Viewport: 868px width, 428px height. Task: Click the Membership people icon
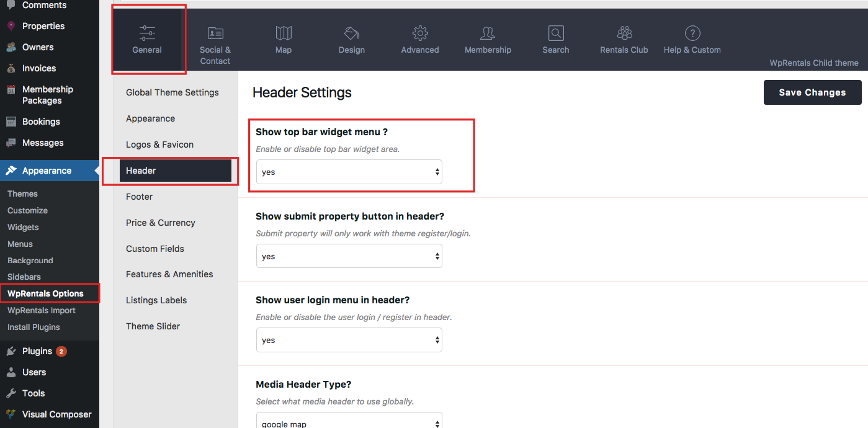coord(488,33)
